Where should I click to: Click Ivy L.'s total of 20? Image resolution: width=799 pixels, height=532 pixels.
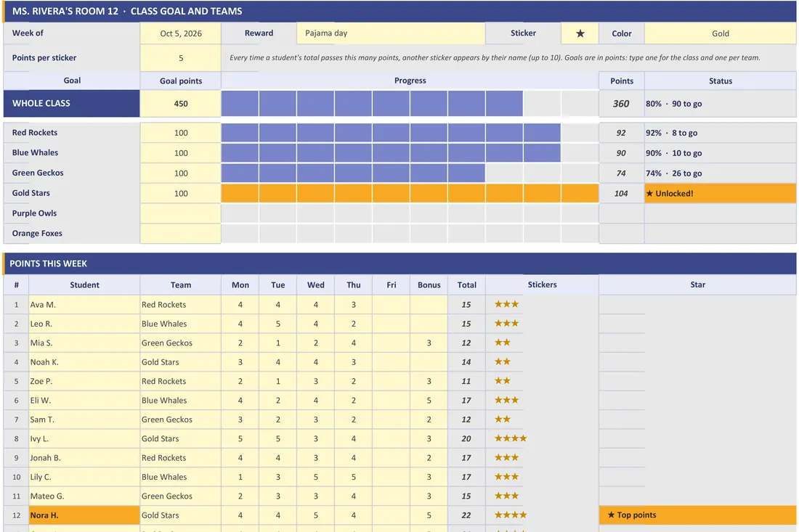(466, 438)
